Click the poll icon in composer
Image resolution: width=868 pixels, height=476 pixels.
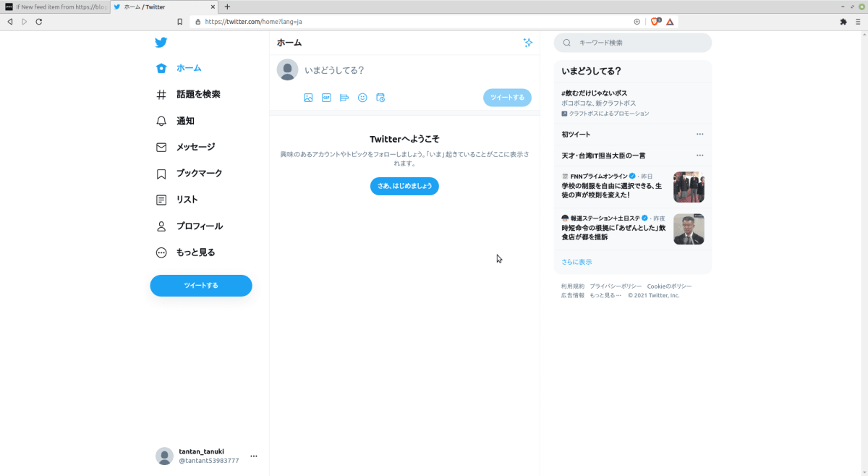tap(344, 98)
